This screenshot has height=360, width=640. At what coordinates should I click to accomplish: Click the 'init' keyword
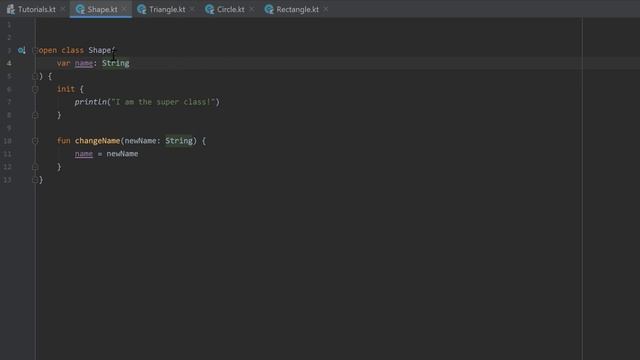click(66, 89)
